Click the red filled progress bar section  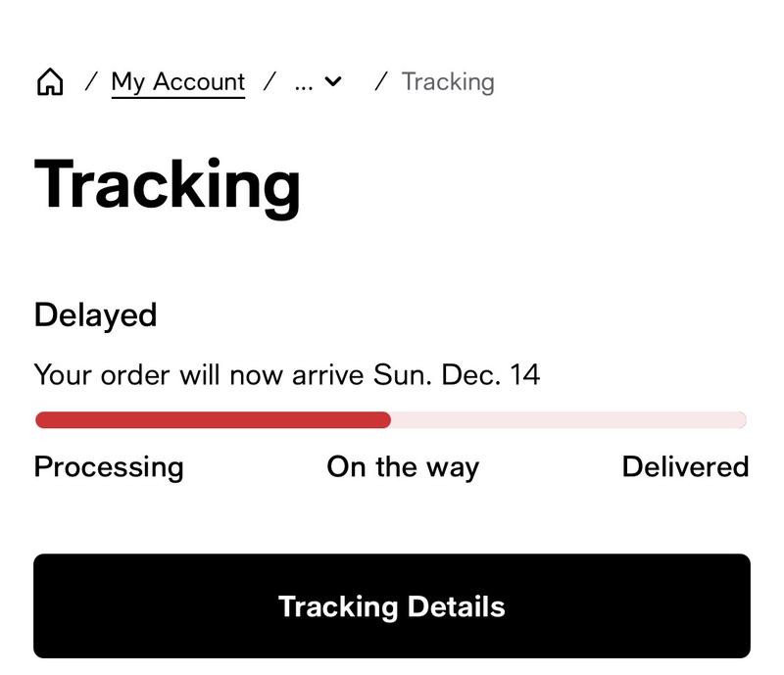tap(213, 420)
